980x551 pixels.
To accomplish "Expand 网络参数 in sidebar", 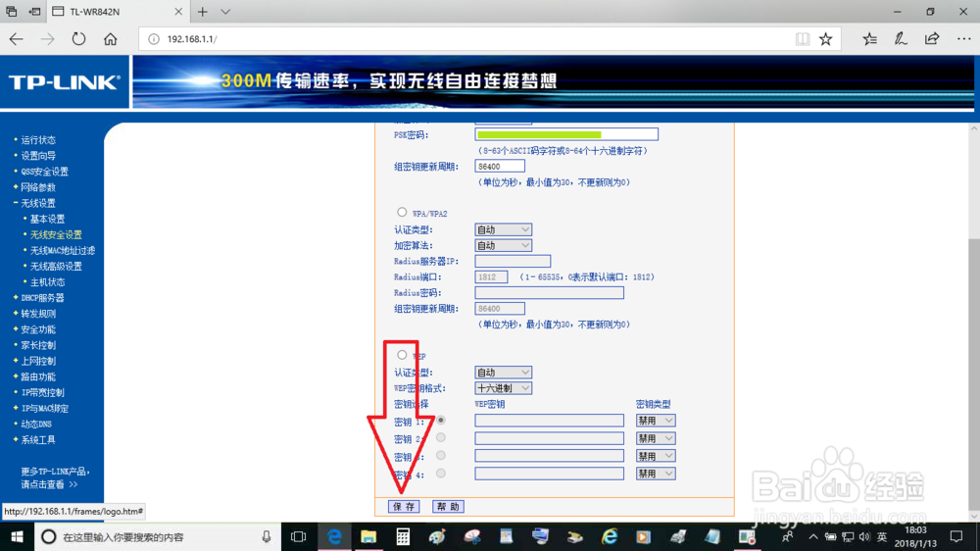I will tap(38, 187).
